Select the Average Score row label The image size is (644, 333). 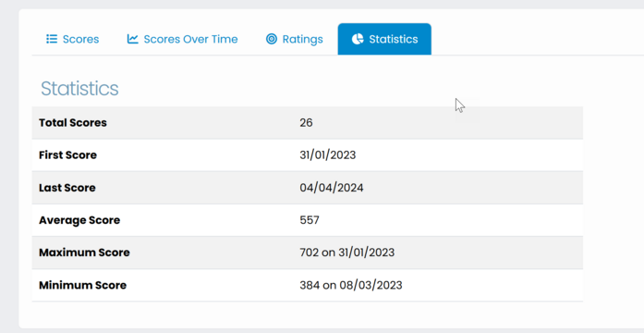[x=79, y=220]
